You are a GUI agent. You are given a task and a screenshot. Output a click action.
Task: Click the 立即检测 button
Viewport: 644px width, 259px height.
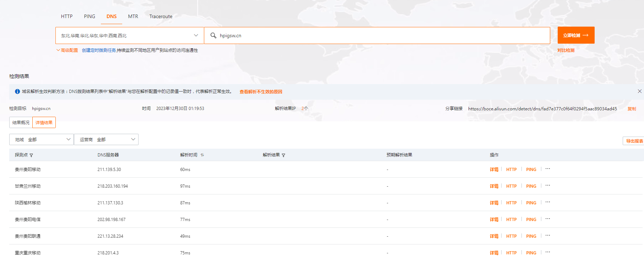pyautogui.click(x=576, y=35)
